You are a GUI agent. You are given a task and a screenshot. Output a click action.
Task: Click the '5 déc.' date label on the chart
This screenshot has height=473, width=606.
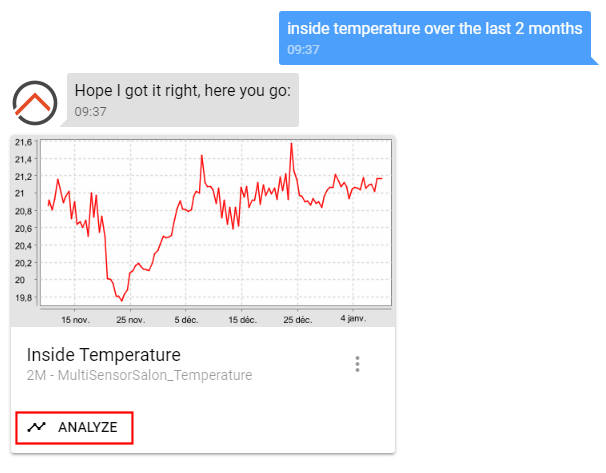click(x=187, y=320)
